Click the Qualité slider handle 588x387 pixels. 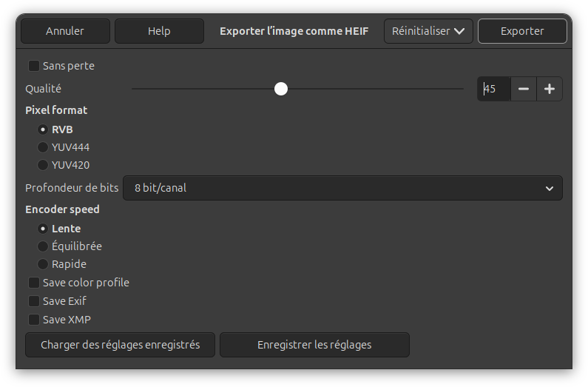(x=281, y=89)
